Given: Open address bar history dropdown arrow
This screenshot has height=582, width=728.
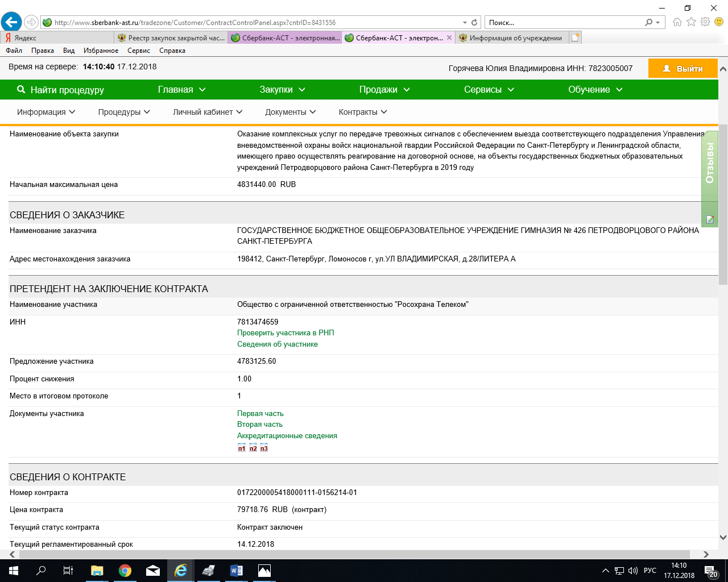Looking at the screenshot, I should 465,23.
